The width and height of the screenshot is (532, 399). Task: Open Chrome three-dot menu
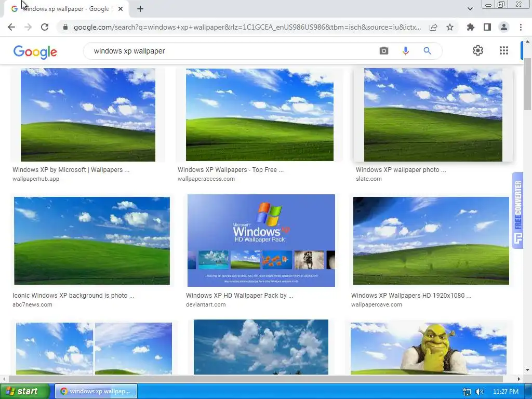pos(521,27)
